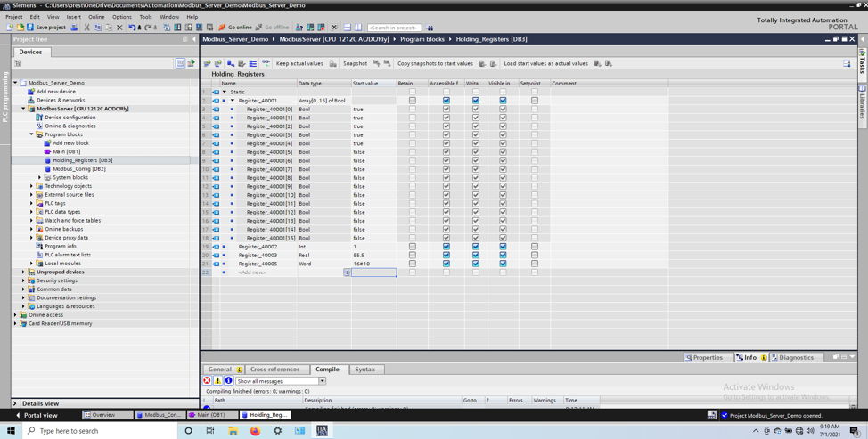Click Copy snapshots to start values

point(435,63)
